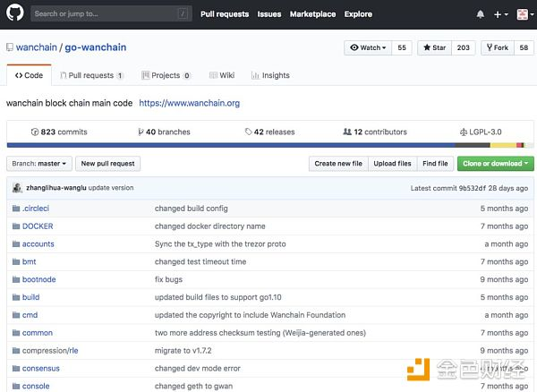Viewport: 537px width, 392px height.
Task: Open Issues in top navigation
Action: (x=269, y=14)
